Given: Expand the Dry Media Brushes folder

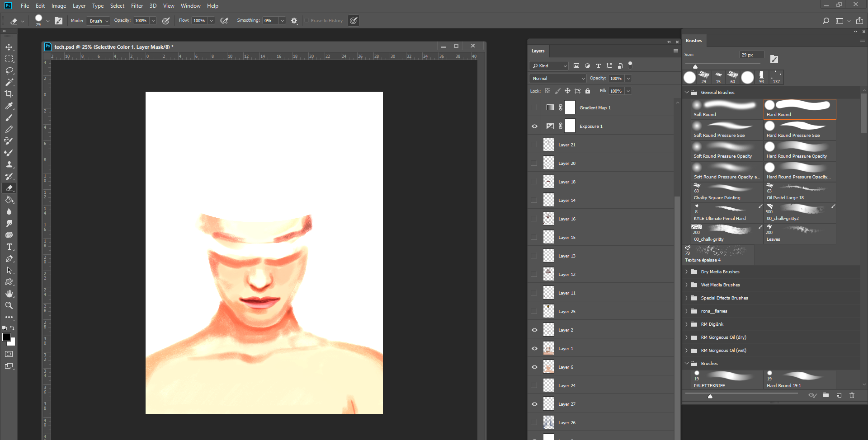Looking at the screenshot, I should pos(687,271).
